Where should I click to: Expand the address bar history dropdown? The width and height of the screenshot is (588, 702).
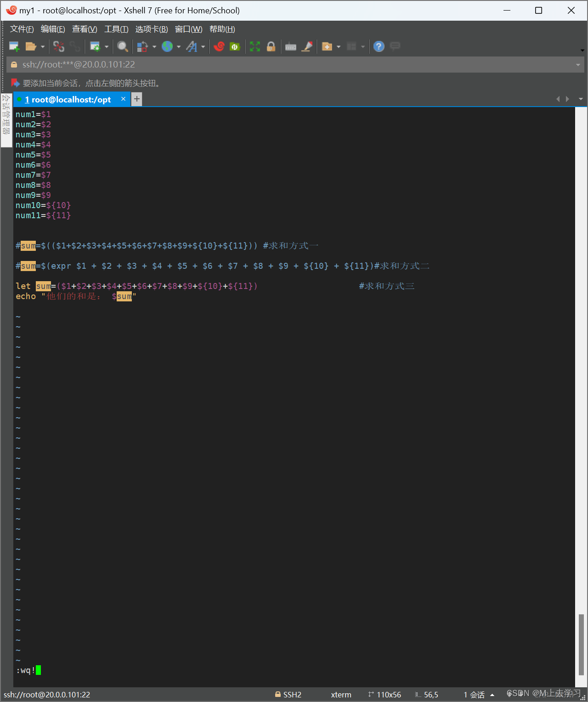578,65
